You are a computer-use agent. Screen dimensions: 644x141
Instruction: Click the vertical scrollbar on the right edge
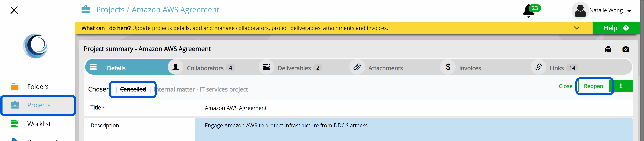[642, 70]
